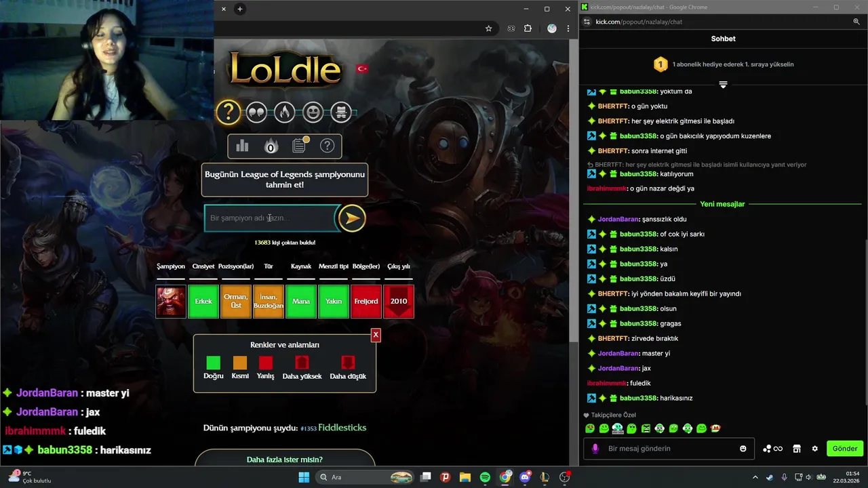Open the Fiddlesticks yesterday champion link
The width and height of the screenshot is (868, 488).
pyautogui.click(x=342, y=428)
